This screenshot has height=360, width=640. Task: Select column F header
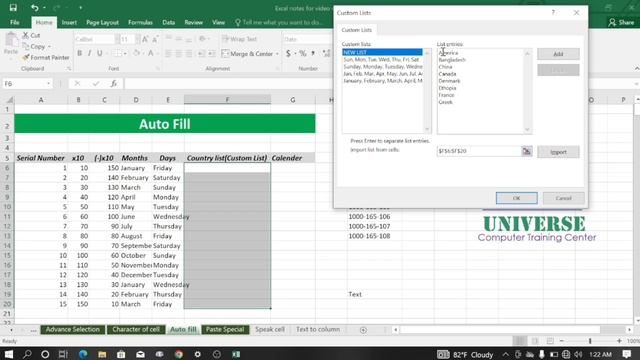[x=227, y=100]
